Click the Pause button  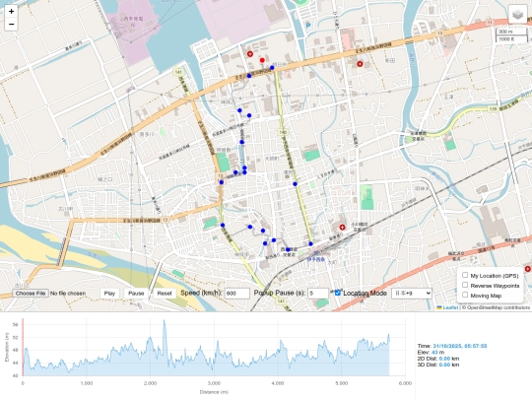pyautogui.click(x=136, y=294)
